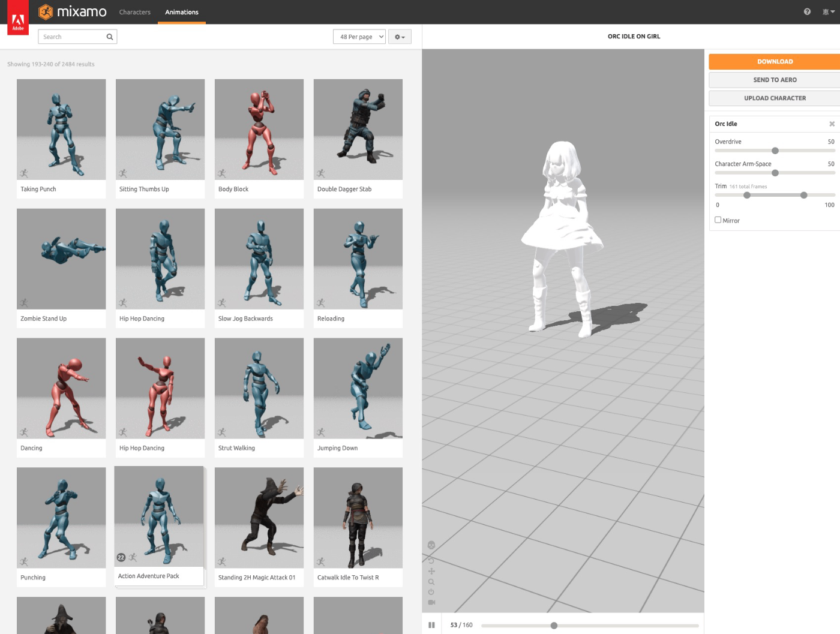Click SEND TO AERO button
This screenshot has width=840, height=634.
point(775,80)
